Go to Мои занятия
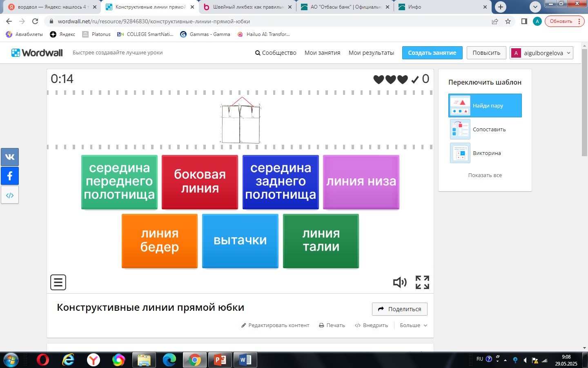The image size is (588, 368). (323, 53)
